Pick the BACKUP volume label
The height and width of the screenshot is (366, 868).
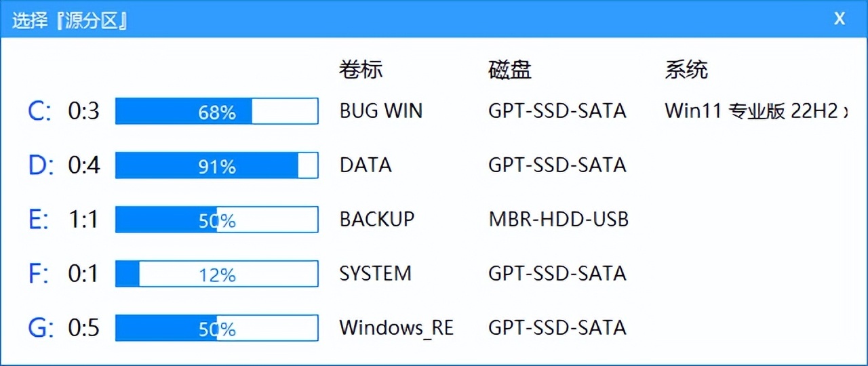[376, 220]
